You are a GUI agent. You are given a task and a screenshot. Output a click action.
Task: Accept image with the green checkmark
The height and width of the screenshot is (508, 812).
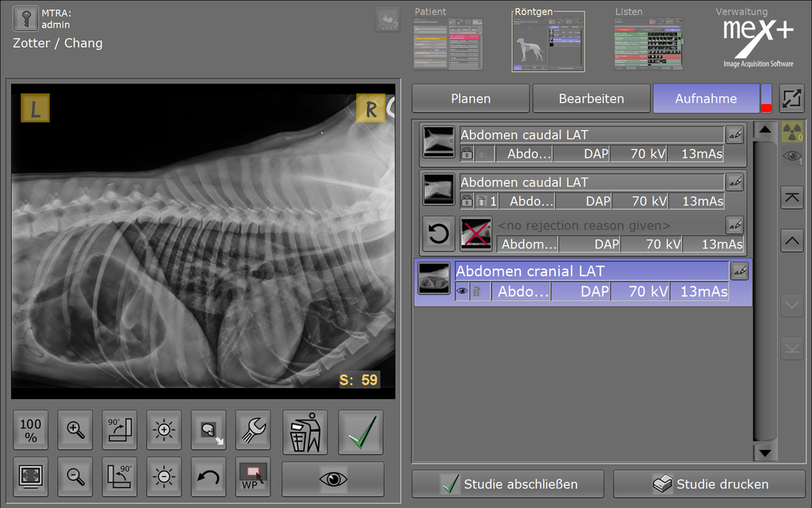click(361, 432)
